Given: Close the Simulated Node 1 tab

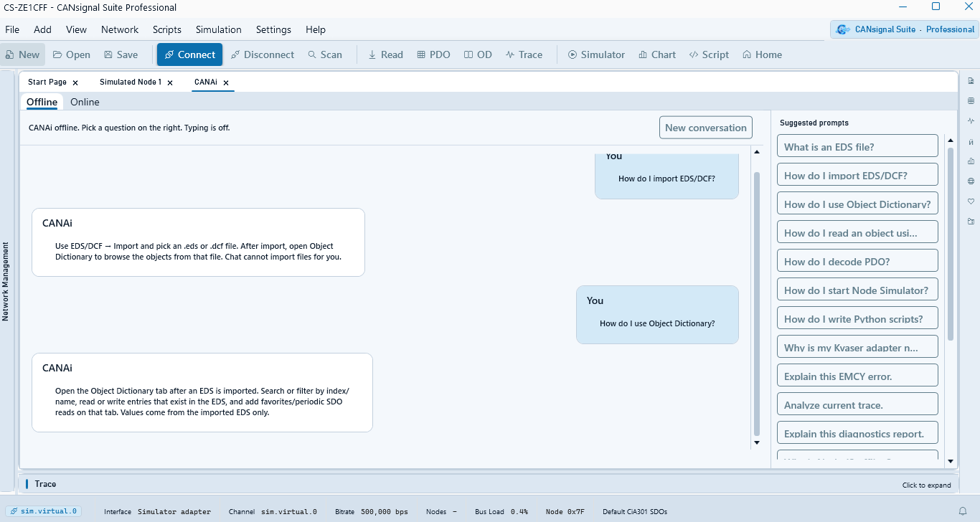Looking at the screenshot, I should 170,83.
